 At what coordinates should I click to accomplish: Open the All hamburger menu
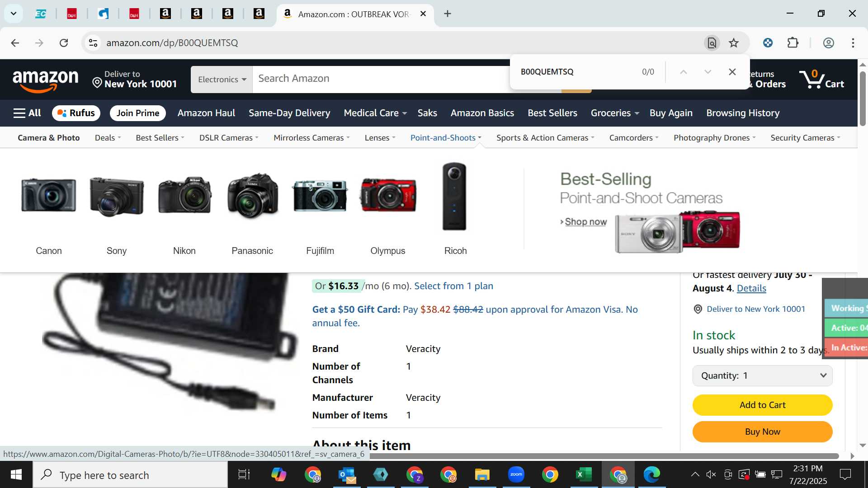(x=27, y=113)
